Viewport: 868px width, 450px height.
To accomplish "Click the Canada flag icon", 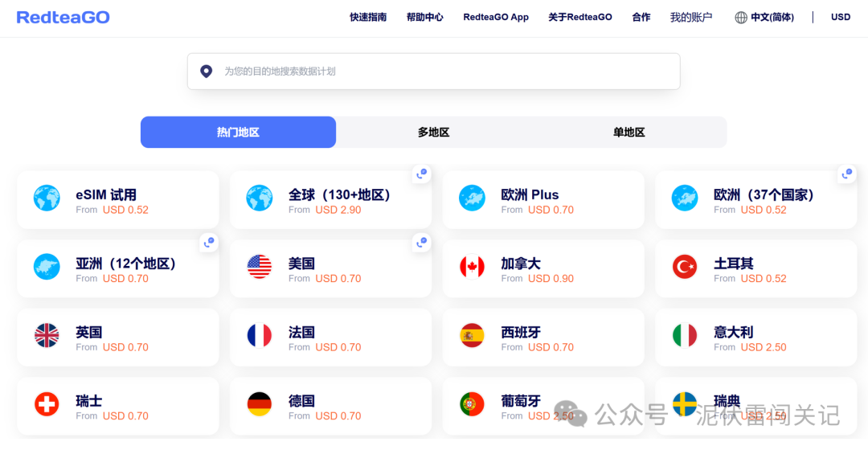I will (473, 266).
